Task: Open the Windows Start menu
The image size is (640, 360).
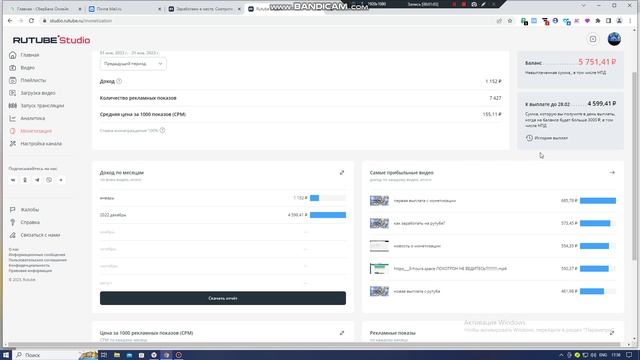Action: coord(6,355)
